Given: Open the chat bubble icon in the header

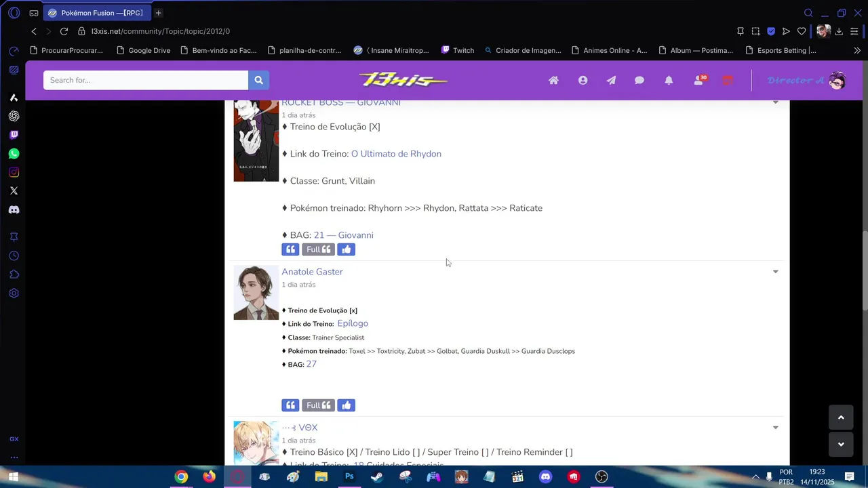Looking at the screenshot, I should (x=639, y=80).
